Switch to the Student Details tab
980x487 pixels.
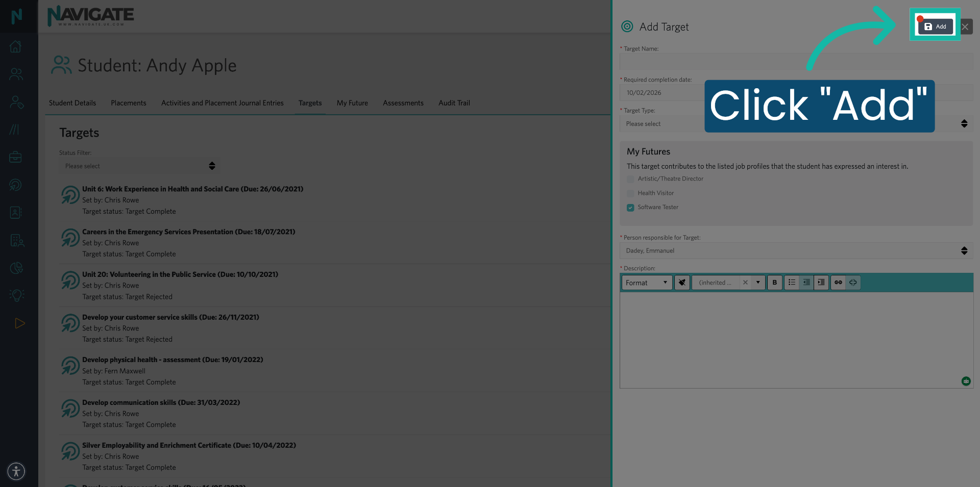(72, 103)
